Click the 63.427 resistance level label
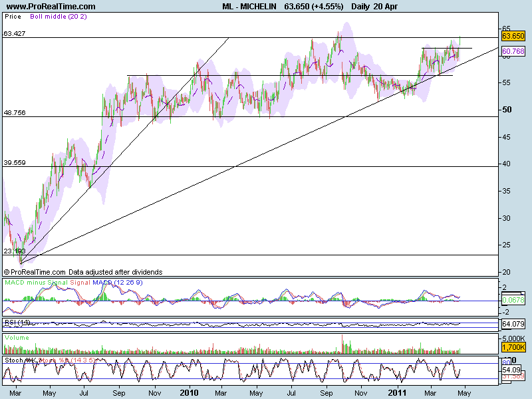This screenshot has width=532, height=399. [14, 34]
